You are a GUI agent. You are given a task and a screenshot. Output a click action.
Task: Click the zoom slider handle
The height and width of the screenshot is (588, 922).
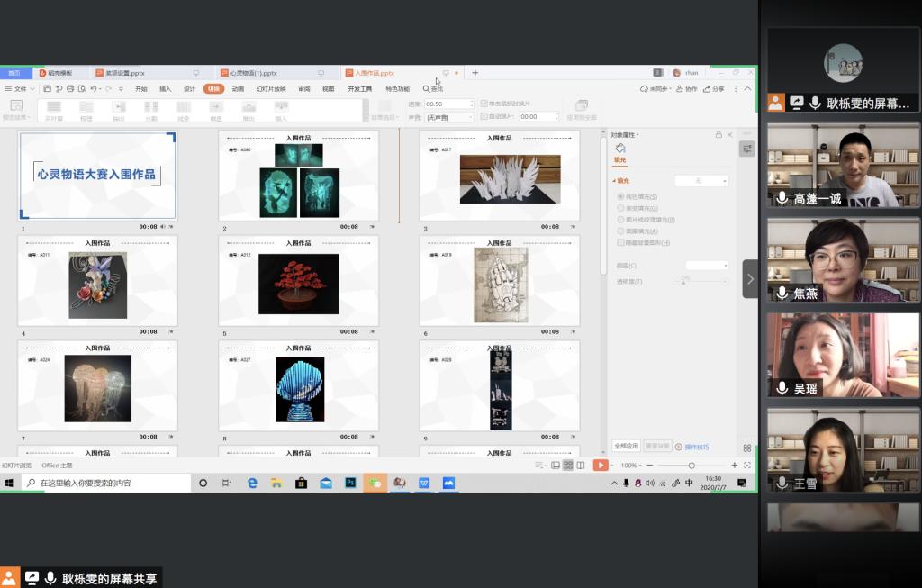pos(691,465)
